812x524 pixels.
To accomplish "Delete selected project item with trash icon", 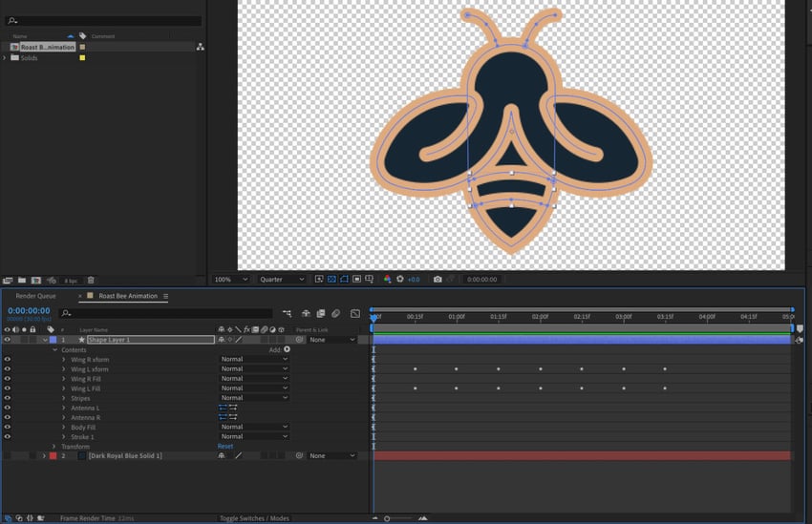I will [x=91, y=281].
